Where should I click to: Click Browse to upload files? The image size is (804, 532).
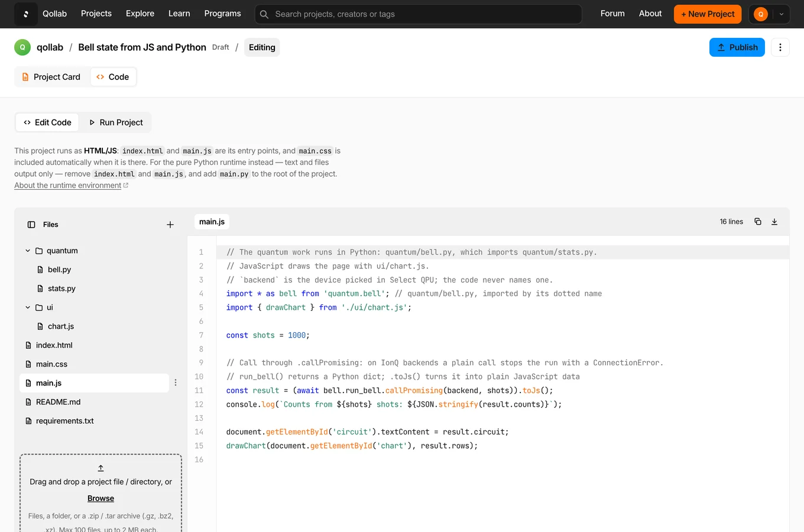coord(101,498)
